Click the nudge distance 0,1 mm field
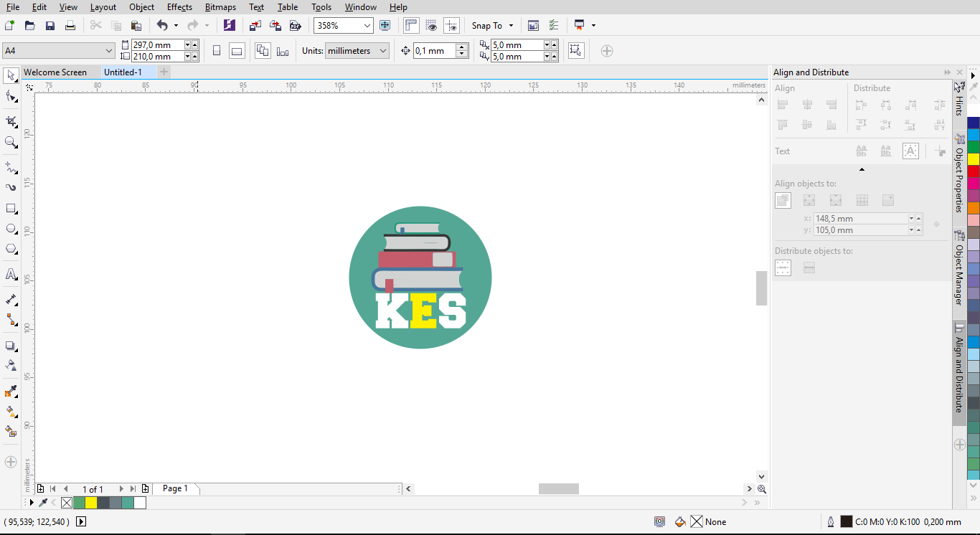 pos(434,51)
